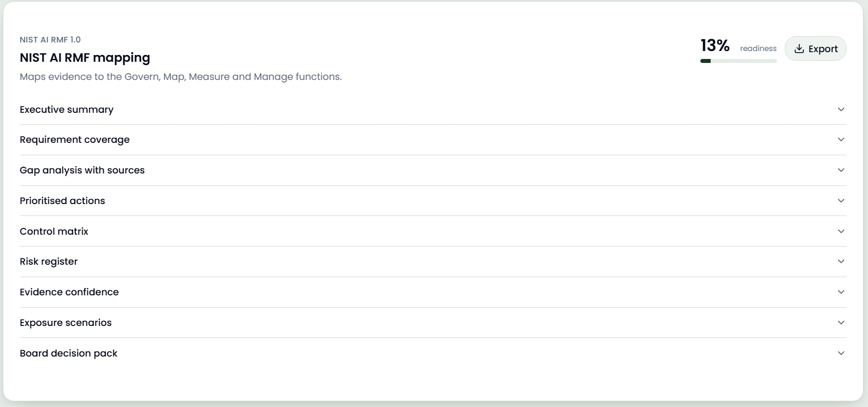Click the 'NIST AI RMF mapping' heading
Image resolution: width=868 pixels, height=407 pixels.
[x=85, y=57]
